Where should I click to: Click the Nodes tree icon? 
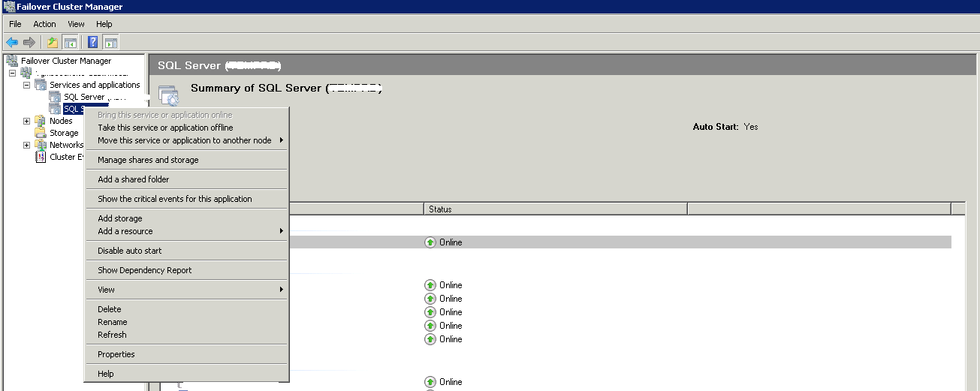[x=41, y=121]
